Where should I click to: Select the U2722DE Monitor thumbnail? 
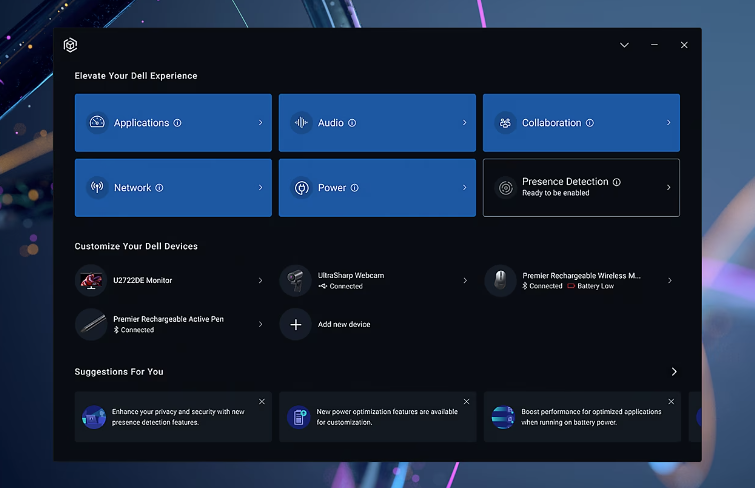tap(91, 280)
